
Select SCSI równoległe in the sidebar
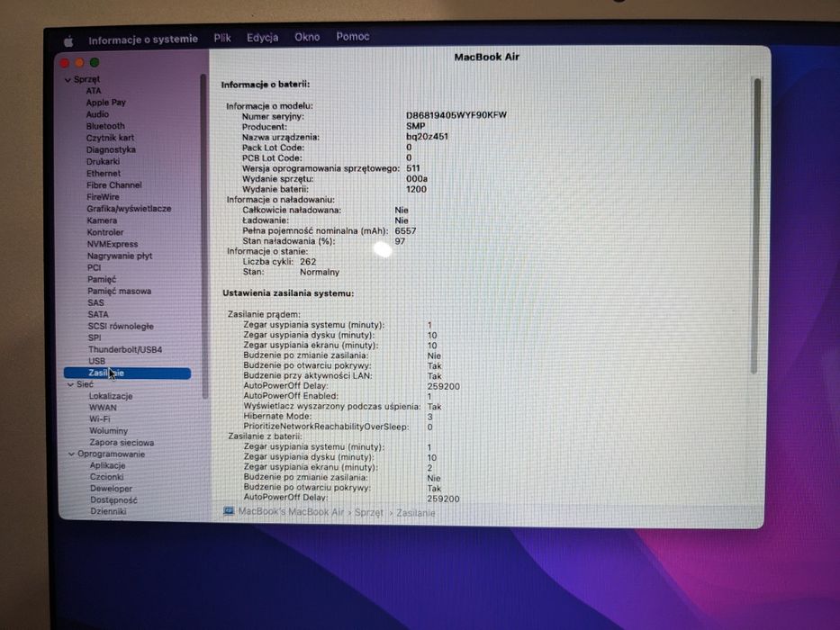pos(121,326)
